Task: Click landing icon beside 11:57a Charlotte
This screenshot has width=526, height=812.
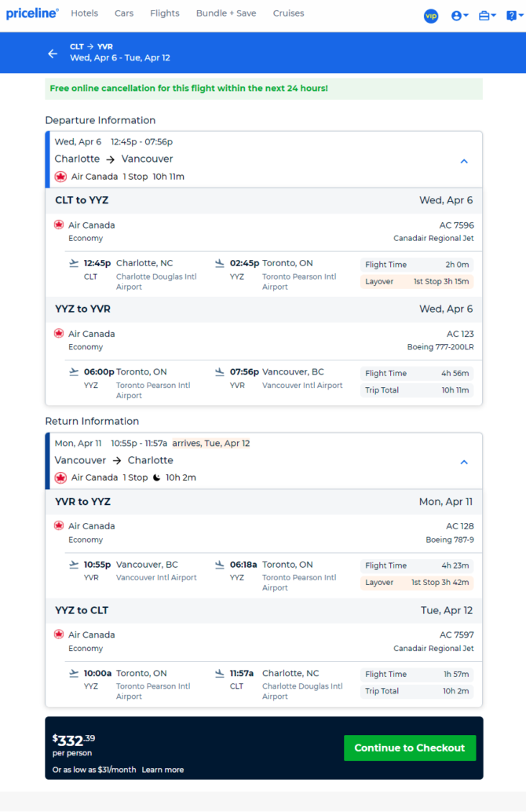Action: (x=220, y=673)
